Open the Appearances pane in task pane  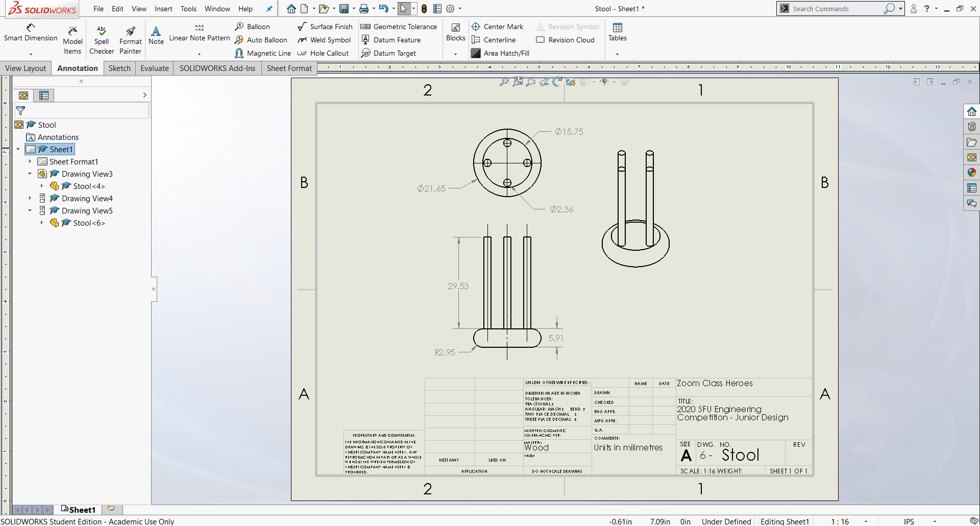(x=971, y=173)
